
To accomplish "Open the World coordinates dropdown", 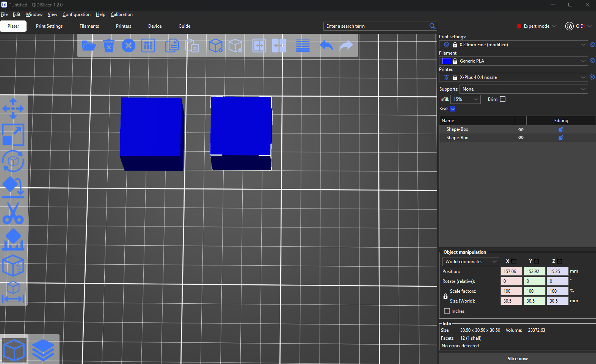I will click(x=471, y=262).
